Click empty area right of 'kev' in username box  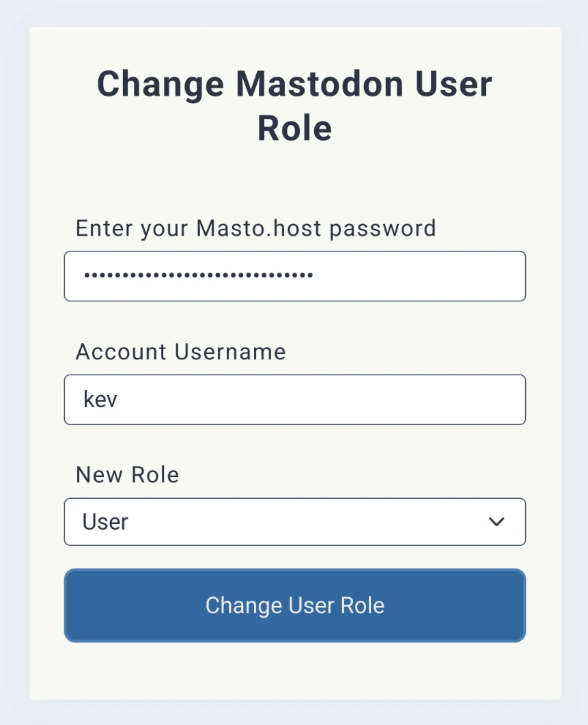(341, 400)
